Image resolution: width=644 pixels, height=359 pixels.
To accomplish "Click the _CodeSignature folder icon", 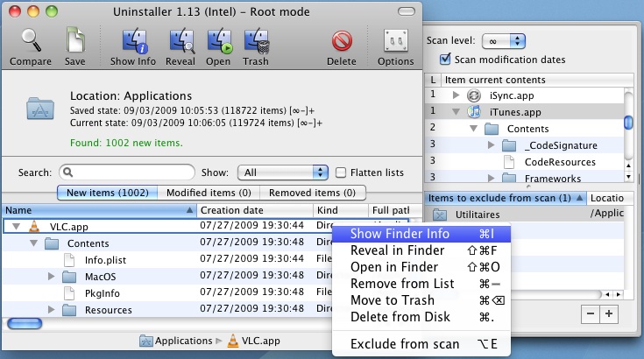I will 509,145.
